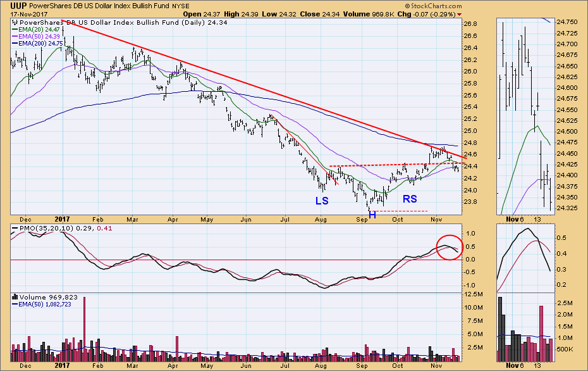Click Jul on the price panel date axis
The image size is (588, 371).
[285, 219]
